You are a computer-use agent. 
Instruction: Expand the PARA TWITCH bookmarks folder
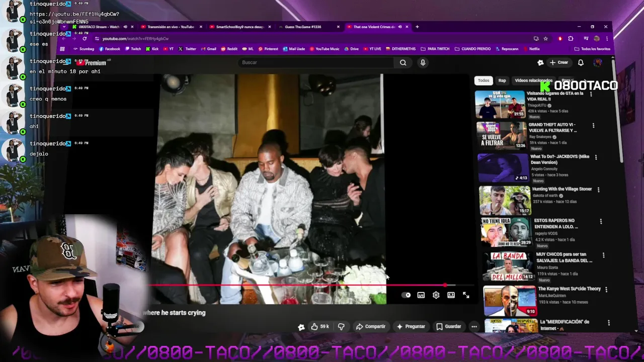[x=434, y=49]
